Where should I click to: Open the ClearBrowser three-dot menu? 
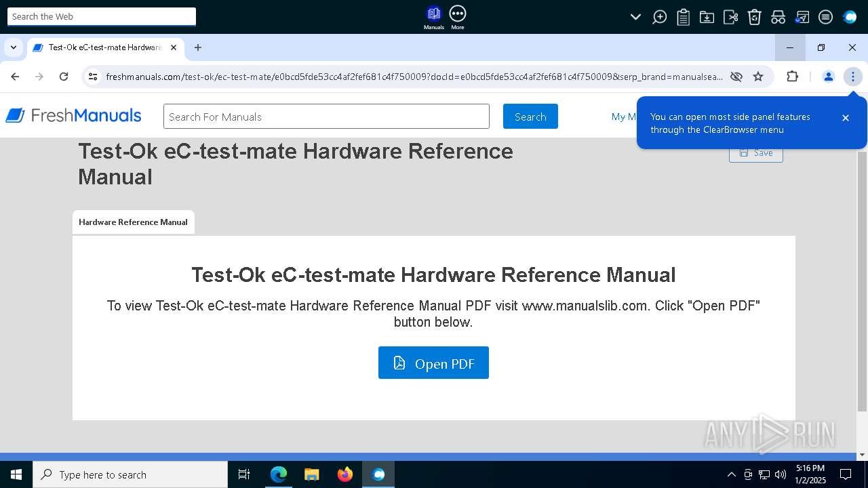tap(852, 77)
